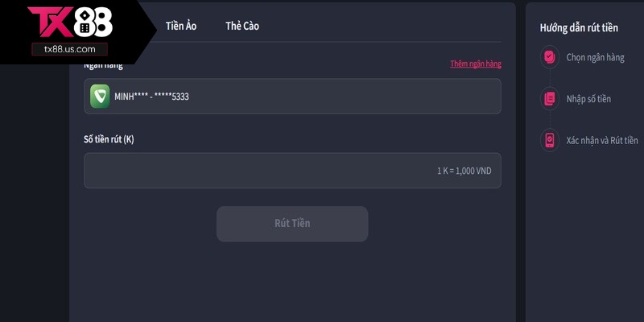Select the Nhập số tiền guide text
This screenshot has width=644, height=322.
pyautogui.click(x=588, y=99)
